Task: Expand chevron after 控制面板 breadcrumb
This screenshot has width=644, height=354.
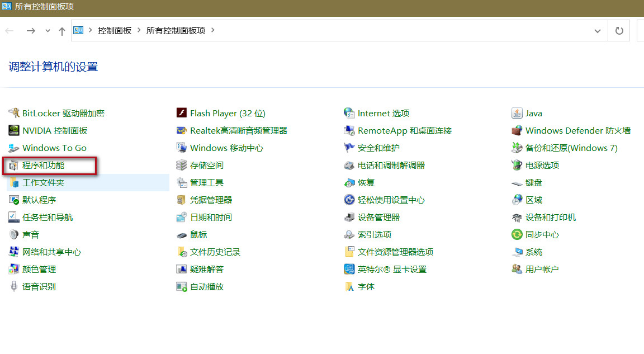Action: [x=139, y=30]
